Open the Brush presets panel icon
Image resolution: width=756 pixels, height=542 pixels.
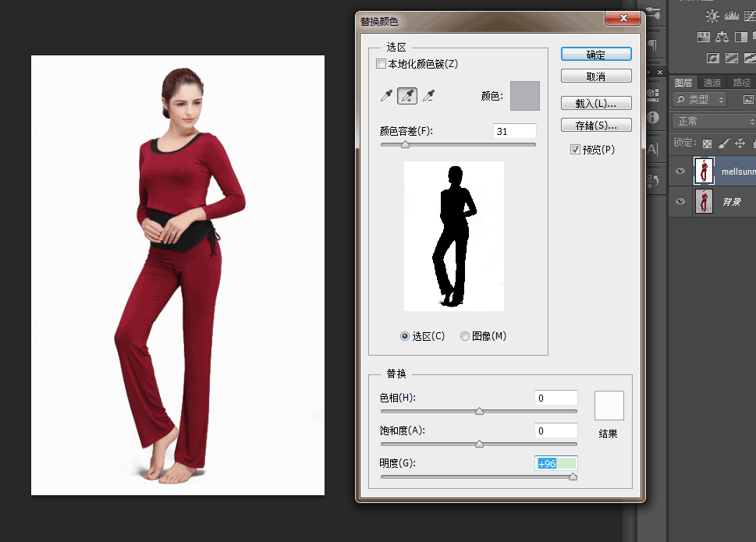pos(653,14)
